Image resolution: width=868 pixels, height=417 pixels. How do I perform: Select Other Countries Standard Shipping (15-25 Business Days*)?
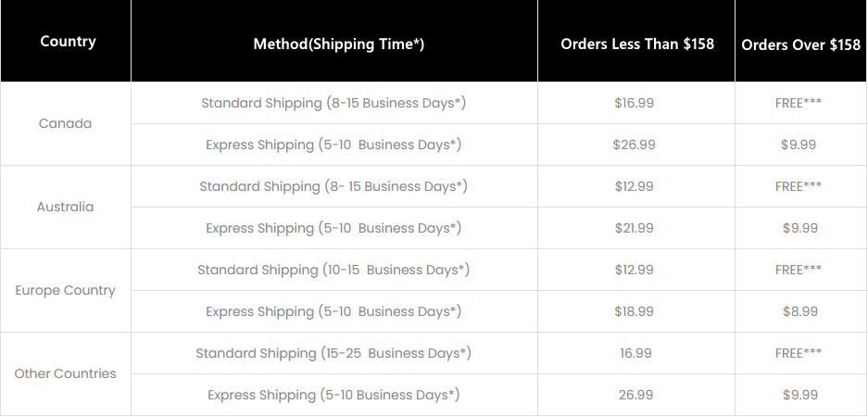tap(333, 353)
